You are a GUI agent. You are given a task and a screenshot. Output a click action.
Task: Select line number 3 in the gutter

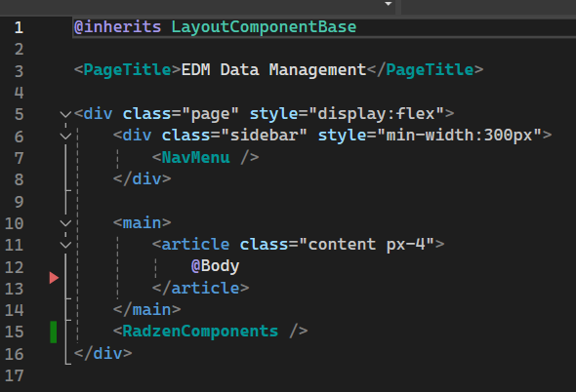19,71
